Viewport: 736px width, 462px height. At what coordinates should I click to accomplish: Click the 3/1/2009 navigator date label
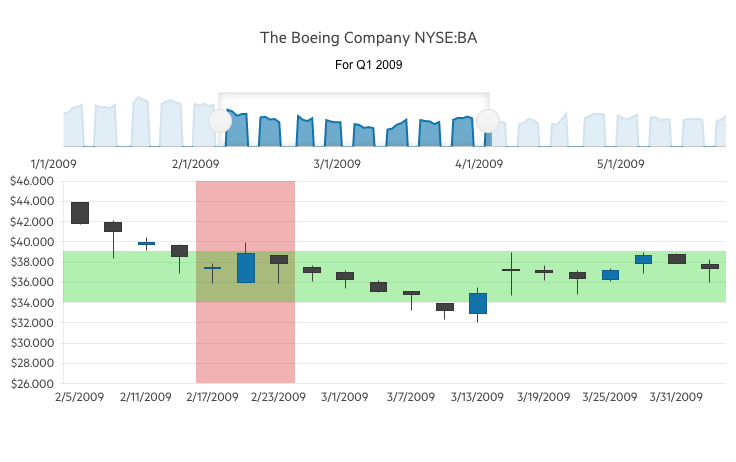(x=337, y=163)
